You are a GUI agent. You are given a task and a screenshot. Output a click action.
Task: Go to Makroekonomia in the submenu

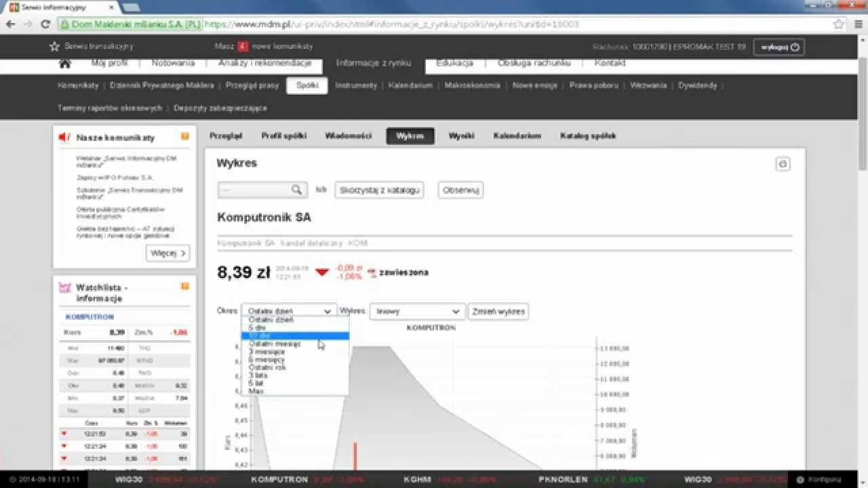[x=473, y=85]
